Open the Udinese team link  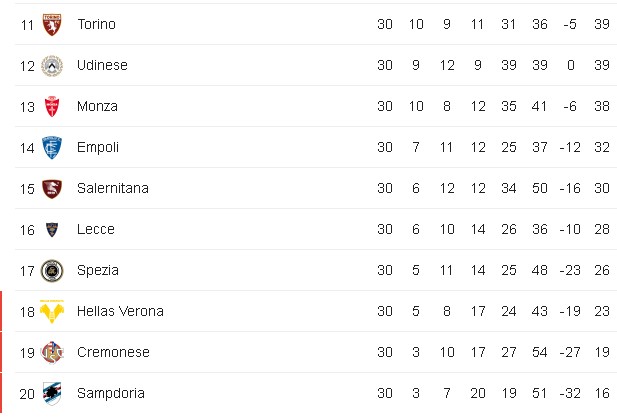point(102,65)
